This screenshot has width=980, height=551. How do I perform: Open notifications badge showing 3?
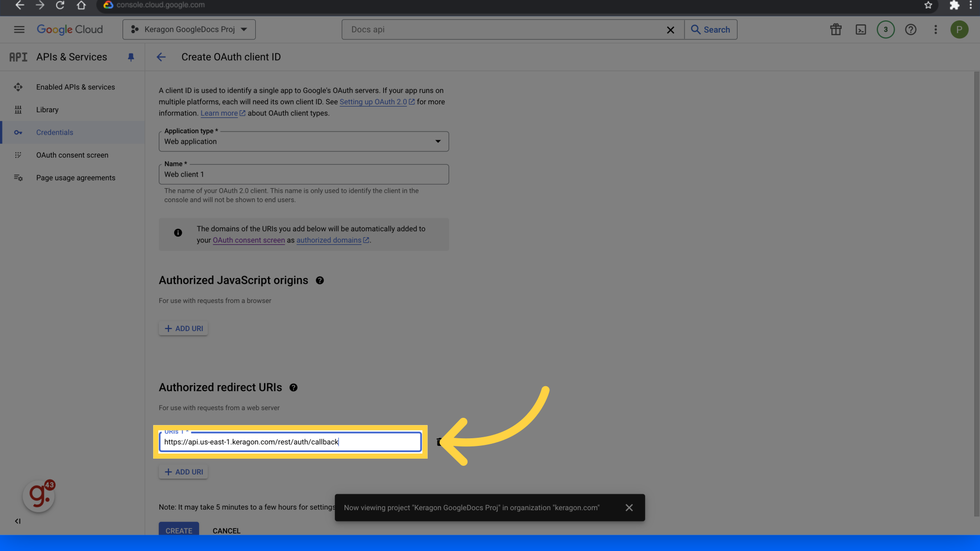[x=886, y=30]
